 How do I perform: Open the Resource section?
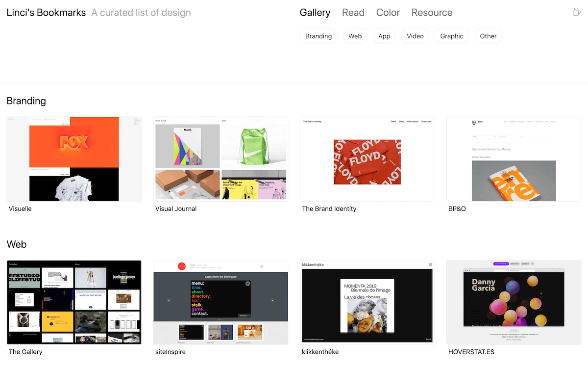tap(432, 13)
